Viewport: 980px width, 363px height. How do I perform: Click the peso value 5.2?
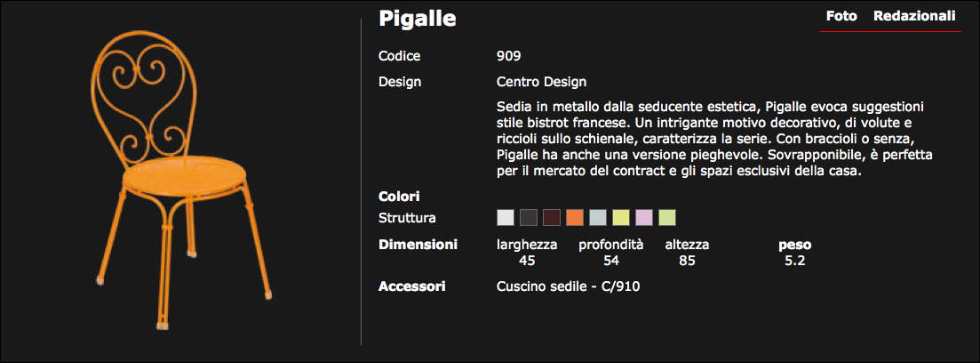click(794, 261)
